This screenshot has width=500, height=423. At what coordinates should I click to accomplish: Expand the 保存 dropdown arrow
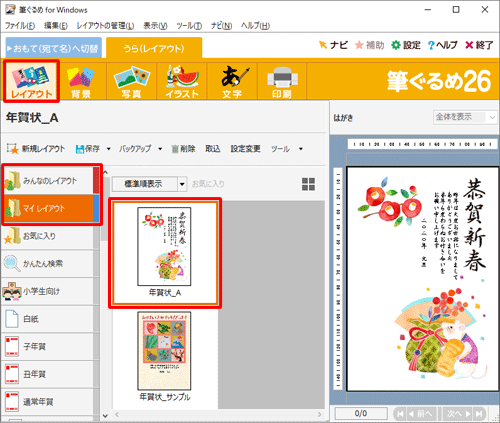tap(108, 149)
